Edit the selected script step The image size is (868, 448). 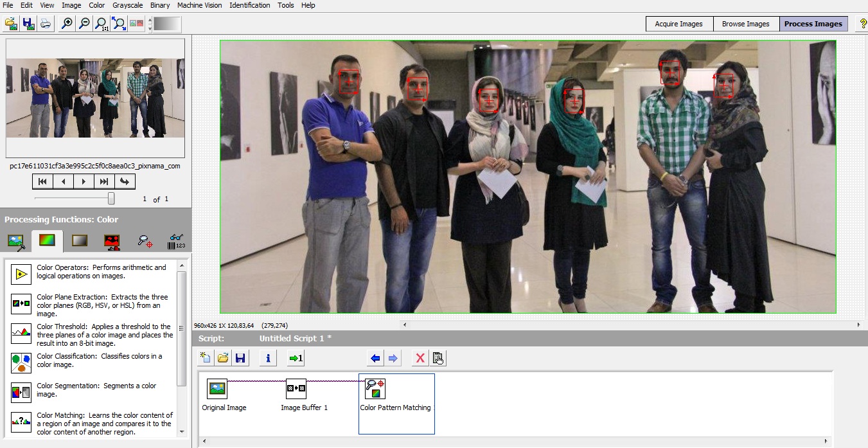(x=438, y=358)
